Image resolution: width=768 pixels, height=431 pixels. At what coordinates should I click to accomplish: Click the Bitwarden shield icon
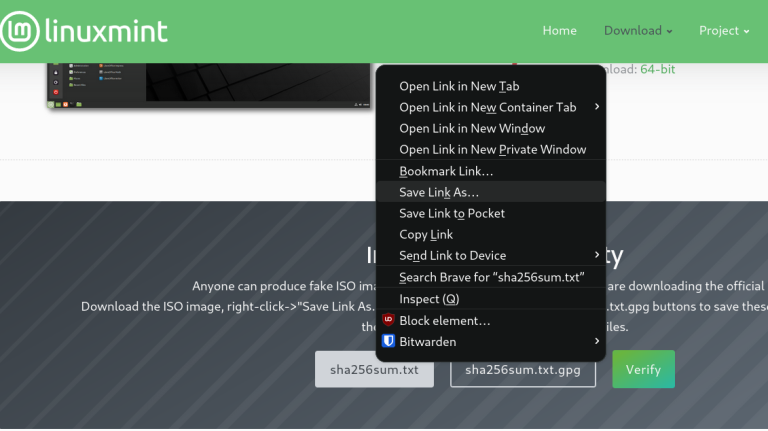point(388,342)
